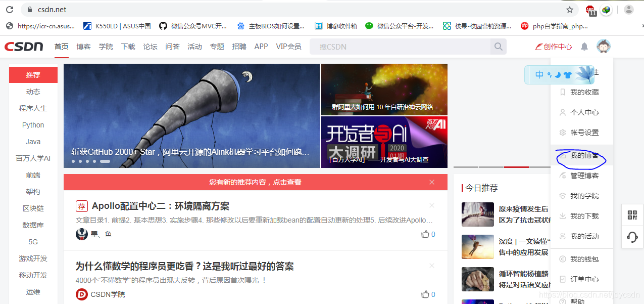Select Java category in left sidebar

point(33,142)
